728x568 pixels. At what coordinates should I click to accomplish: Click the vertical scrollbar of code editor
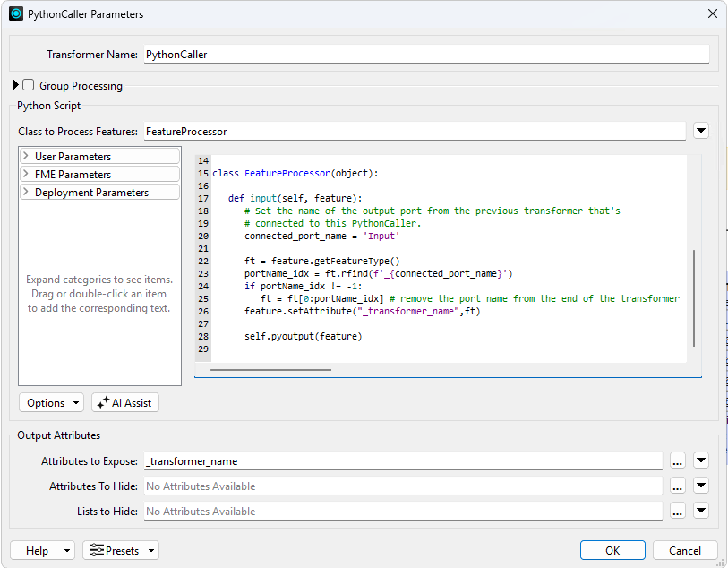coord(694,298)
